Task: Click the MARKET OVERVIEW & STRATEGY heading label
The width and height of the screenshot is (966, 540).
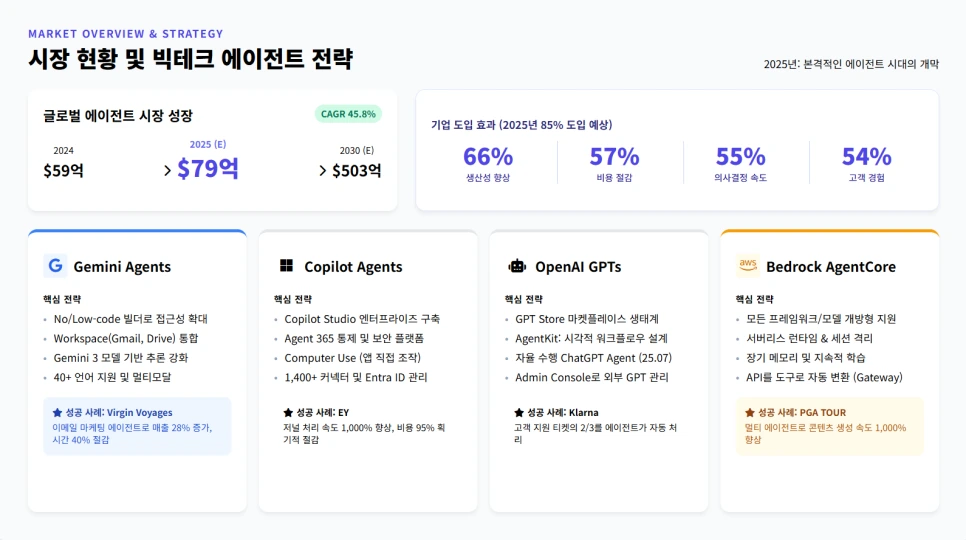Action: click(x=126, y=34)
